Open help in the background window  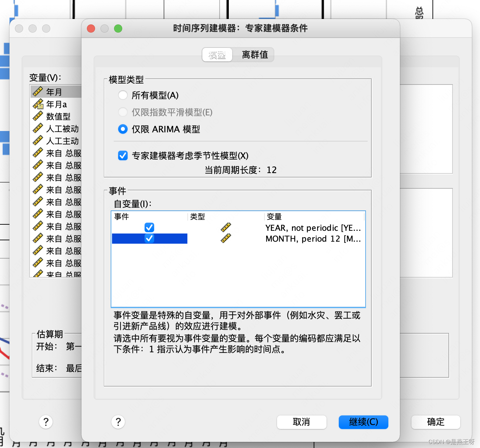pos(46,422)
